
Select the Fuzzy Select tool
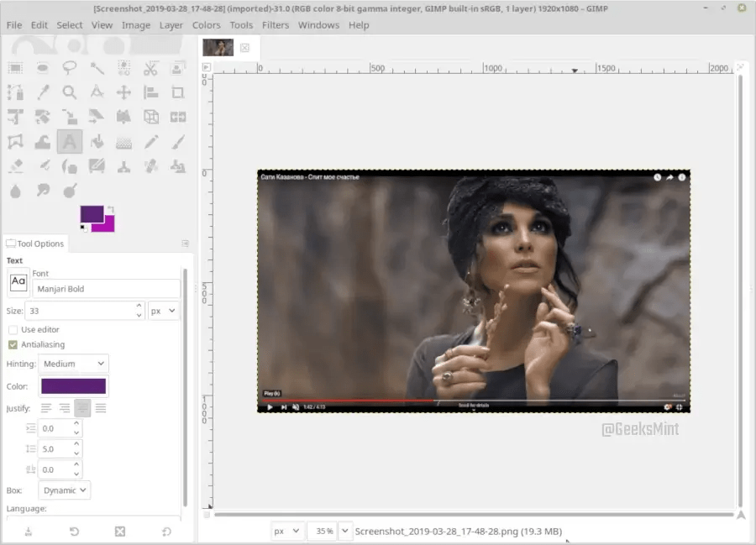96,68
